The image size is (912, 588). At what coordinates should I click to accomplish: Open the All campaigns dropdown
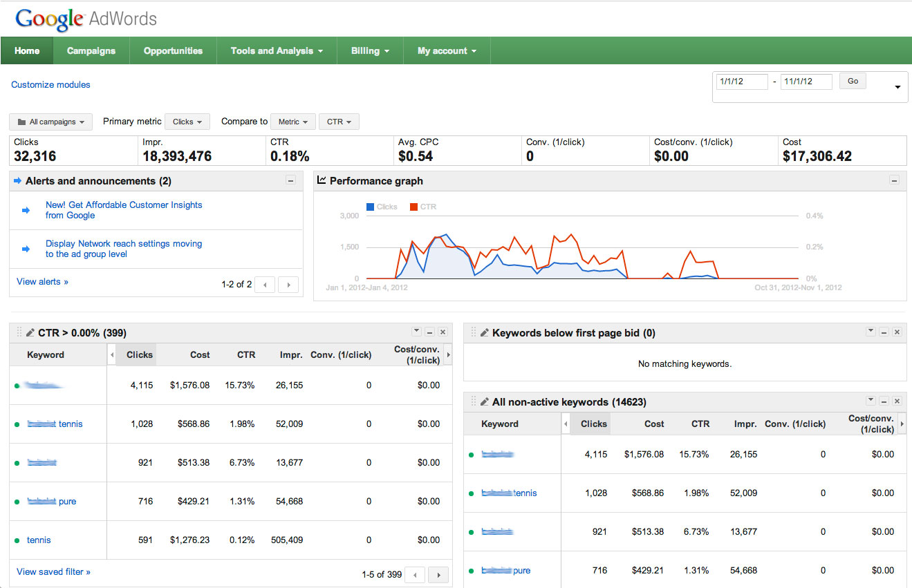51,122
